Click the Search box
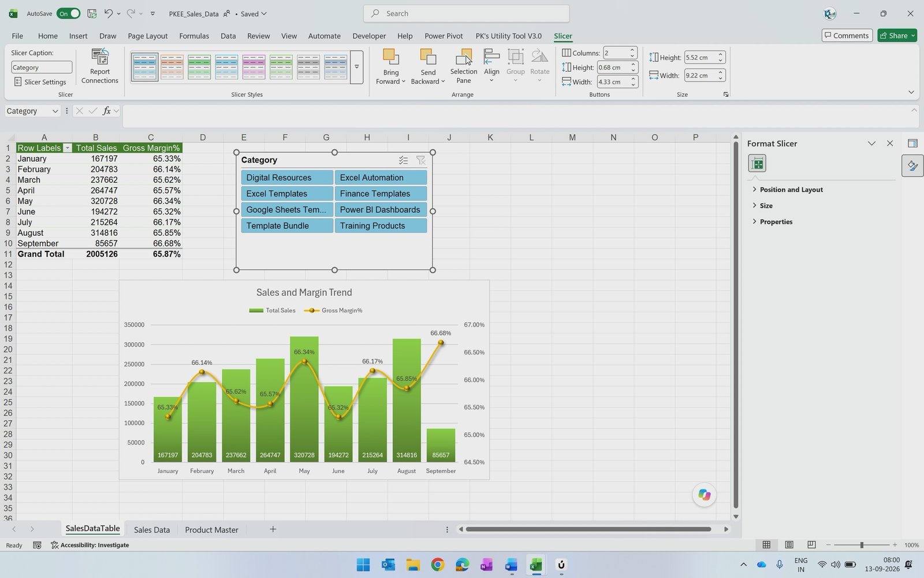Viewport: 924px width, 578px height. [x=466, y=13]
